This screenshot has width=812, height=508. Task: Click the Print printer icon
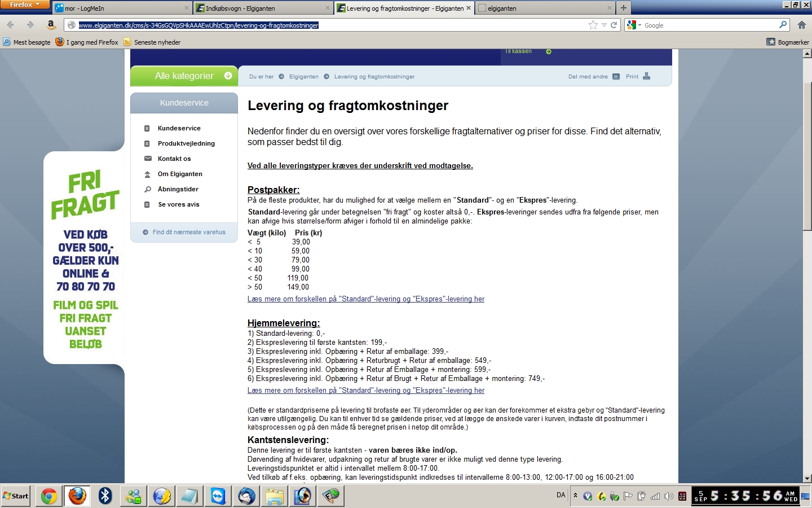pyautogui.click(x=646, y=76)
